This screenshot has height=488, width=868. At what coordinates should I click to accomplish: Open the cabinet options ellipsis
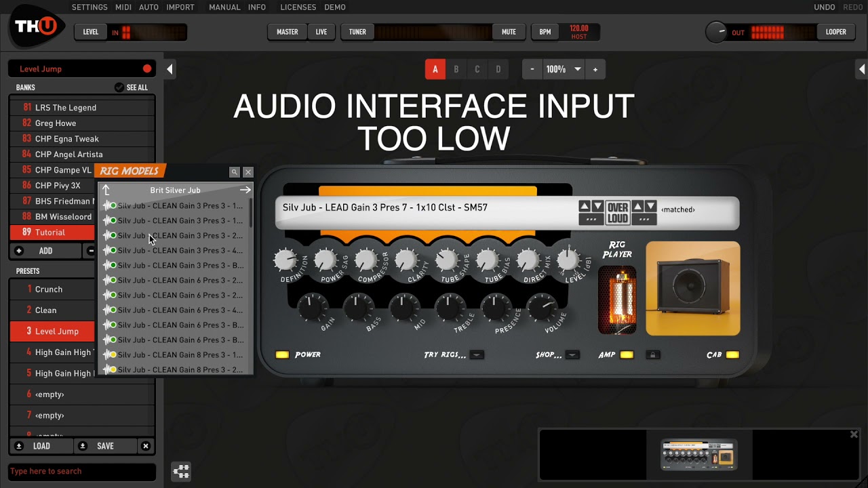point(644,219)
